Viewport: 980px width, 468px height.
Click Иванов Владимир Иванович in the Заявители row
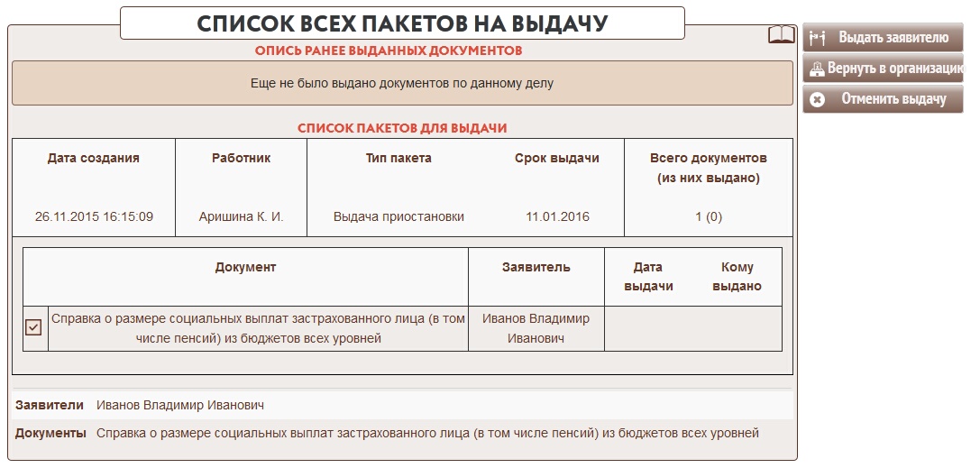(180, 405)
